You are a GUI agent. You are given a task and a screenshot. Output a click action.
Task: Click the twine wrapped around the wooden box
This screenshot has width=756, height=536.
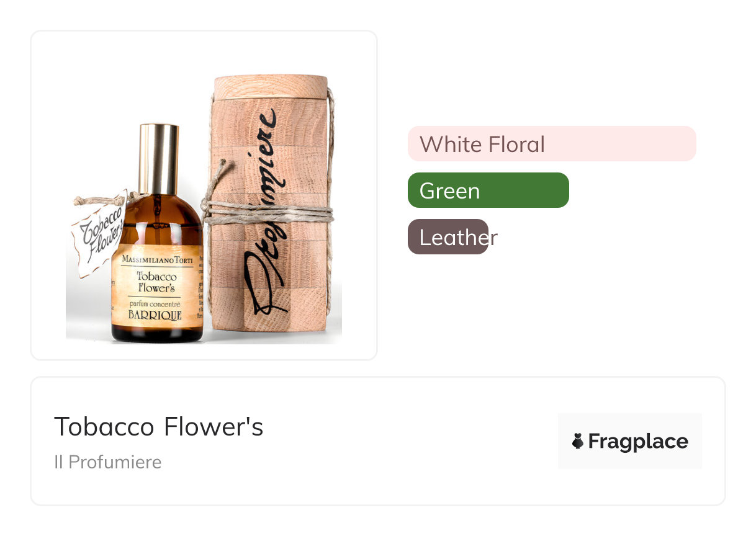click(267, 213)
